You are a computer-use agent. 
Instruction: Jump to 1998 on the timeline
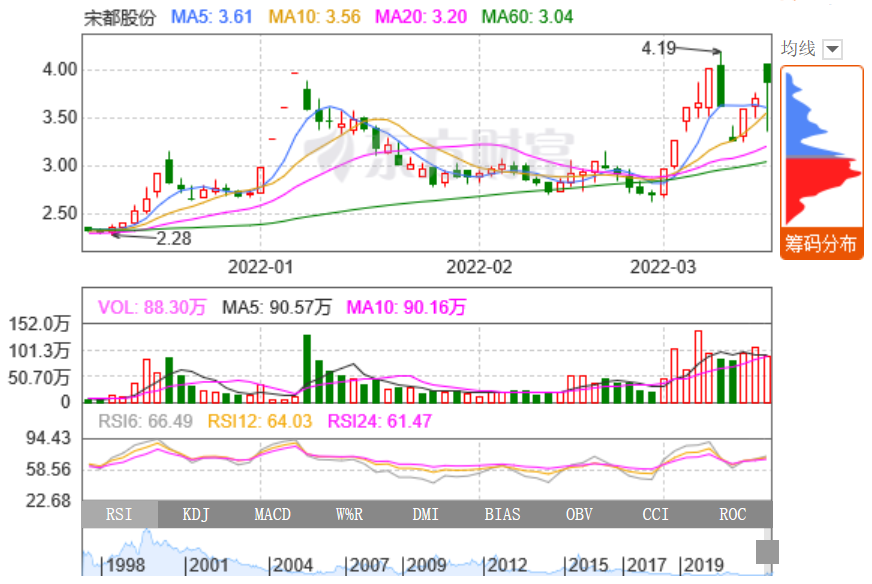click(x=127, y=566)
